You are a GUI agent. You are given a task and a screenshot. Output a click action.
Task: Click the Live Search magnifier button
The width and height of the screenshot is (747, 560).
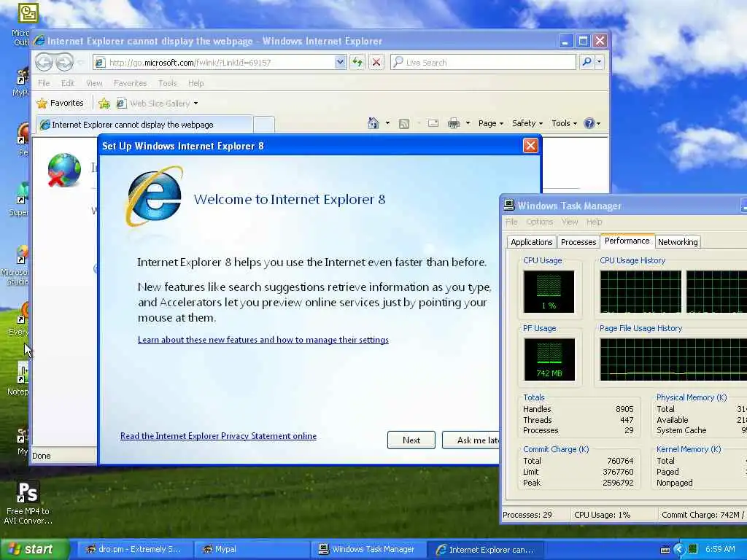[x=587, y=62]
